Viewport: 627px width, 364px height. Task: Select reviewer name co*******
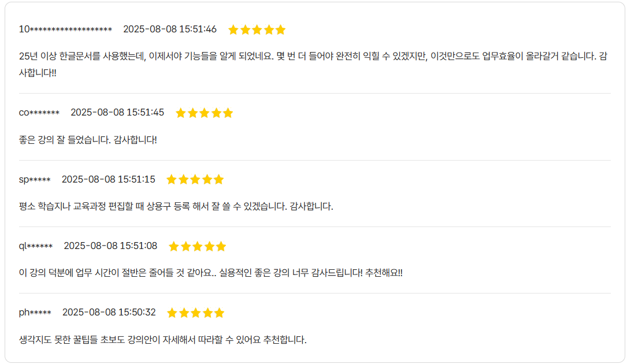39,113
